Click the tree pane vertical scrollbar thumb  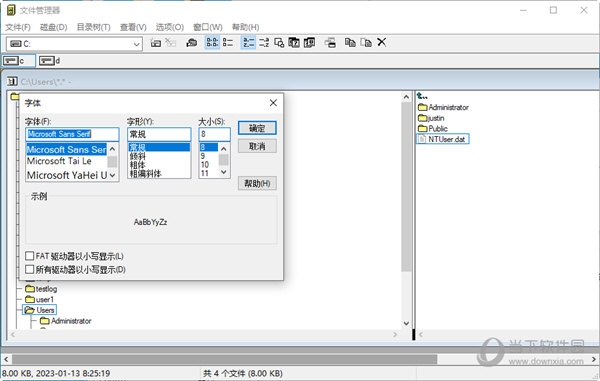tap(406, 187)
